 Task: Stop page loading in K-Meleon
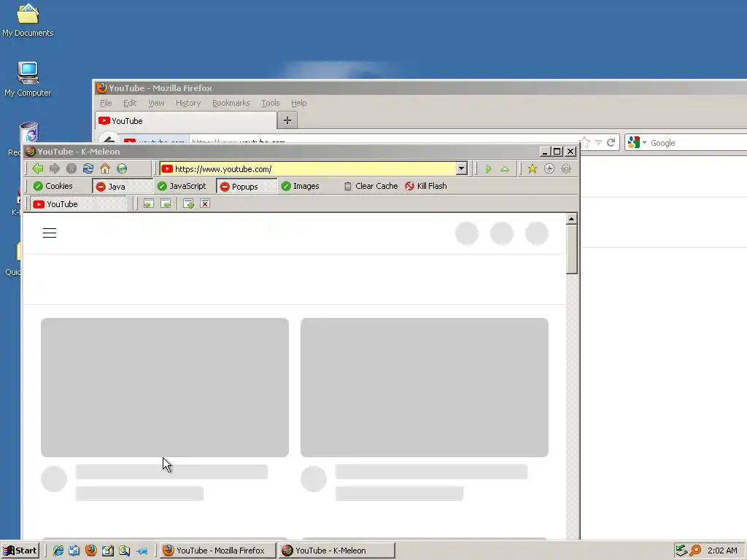(x=71, y=168)
